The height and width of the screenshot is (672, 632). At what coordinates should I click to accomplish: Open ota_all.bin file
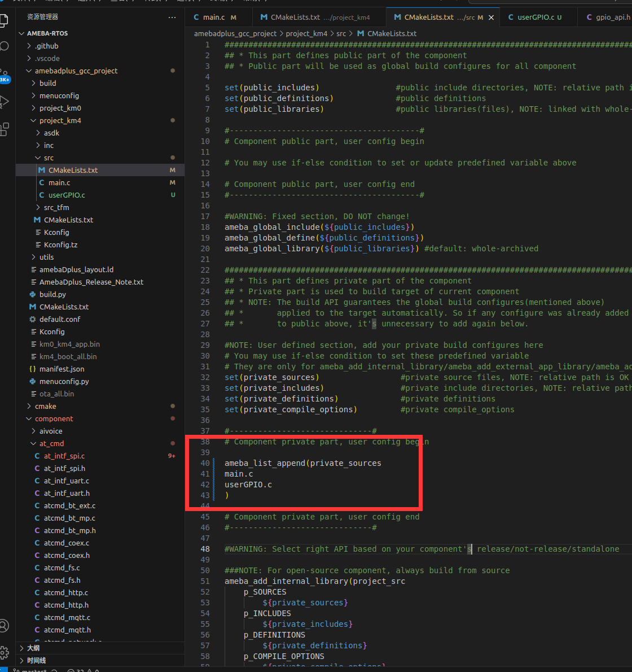(x=100, y=394)
